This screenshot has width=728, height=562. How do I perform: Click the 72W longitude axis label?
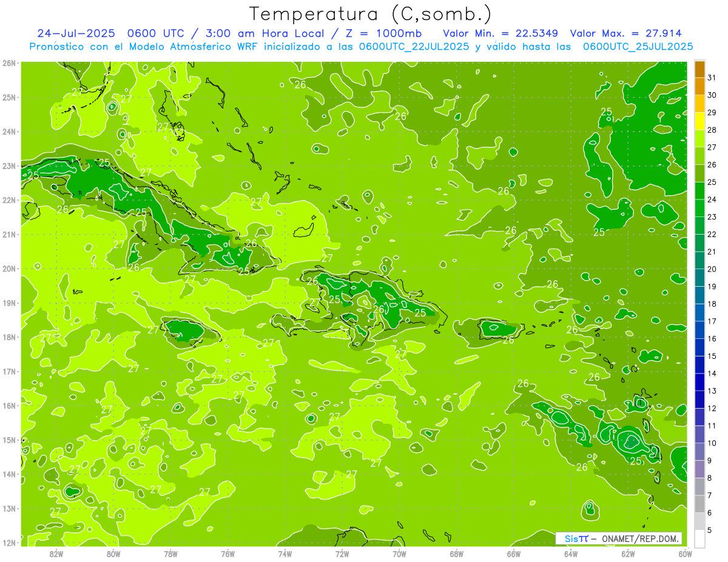coord(342,554)
